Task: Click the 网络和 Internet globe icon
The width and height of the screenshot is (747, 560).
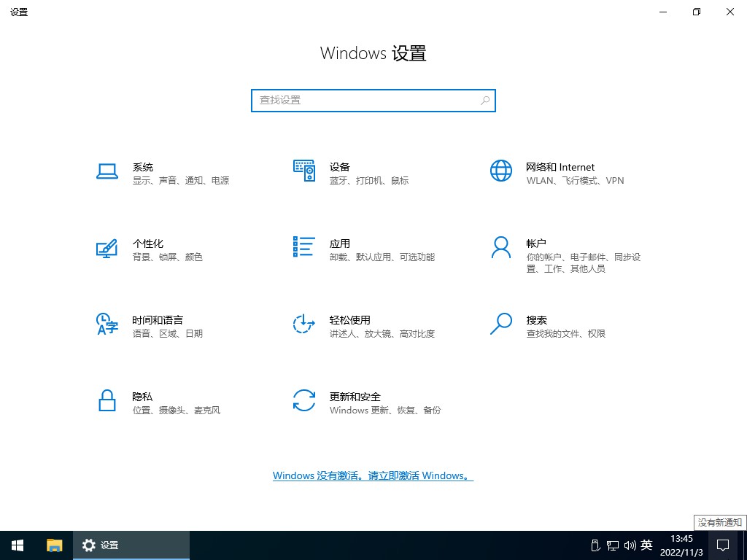Action: [501, 171]
